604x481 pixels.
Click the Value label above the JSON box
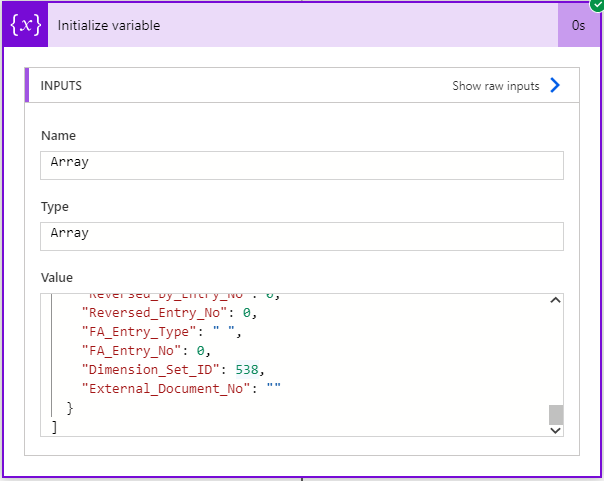57,277
